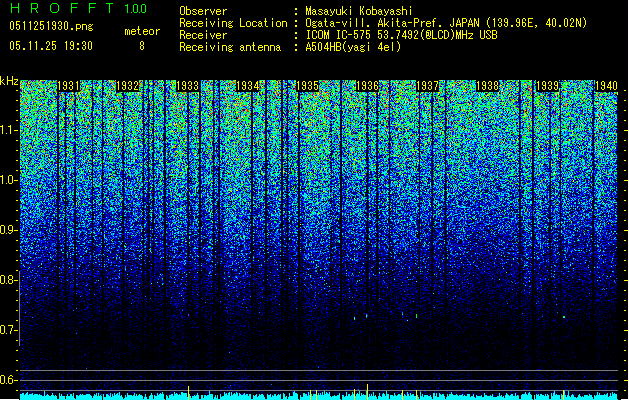Screen dimensions: 629x400
Task: Click the date stamp 05.11.25 19:30
Action: (51, 46)
